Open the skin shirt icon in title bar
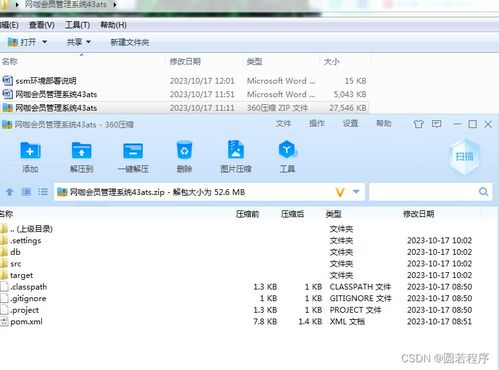This screenshot has width=499, height=370. coord(418,124)
